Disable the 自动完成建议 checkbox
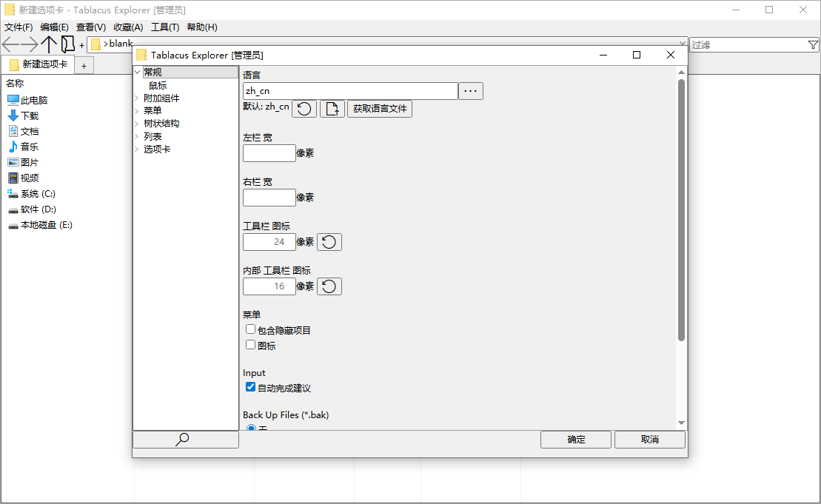The image size is (821, 504). (x=250, y=386)
